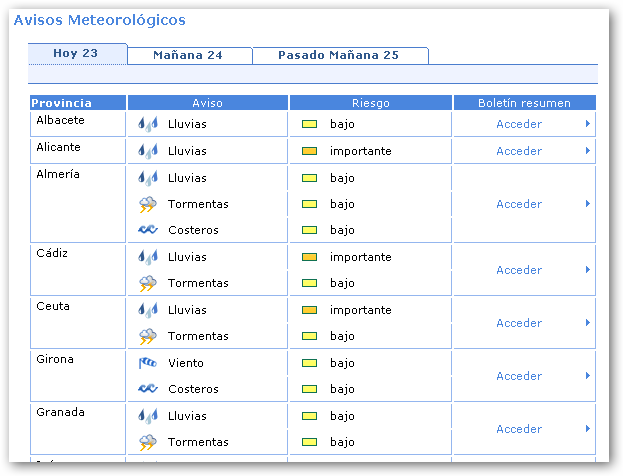The image size is (623, 476).
Task: Click Ceuta's Lluvias rain icon
Action: 148,311
